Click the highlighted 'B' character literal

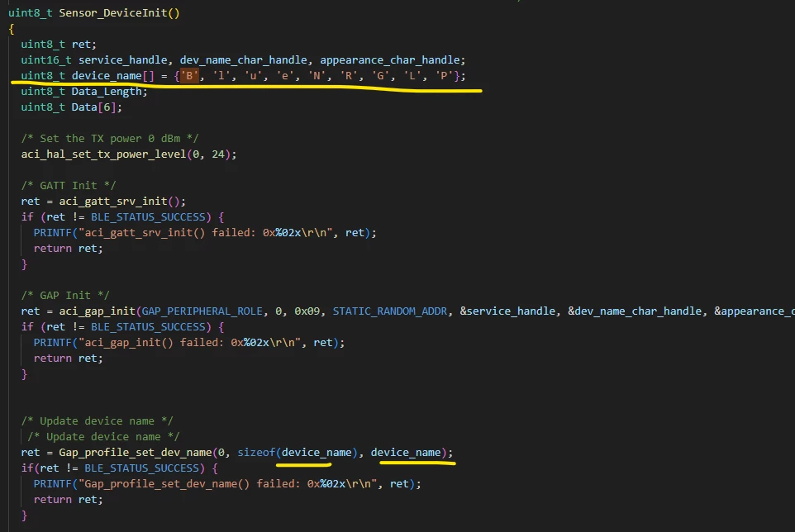pos(189,75)
